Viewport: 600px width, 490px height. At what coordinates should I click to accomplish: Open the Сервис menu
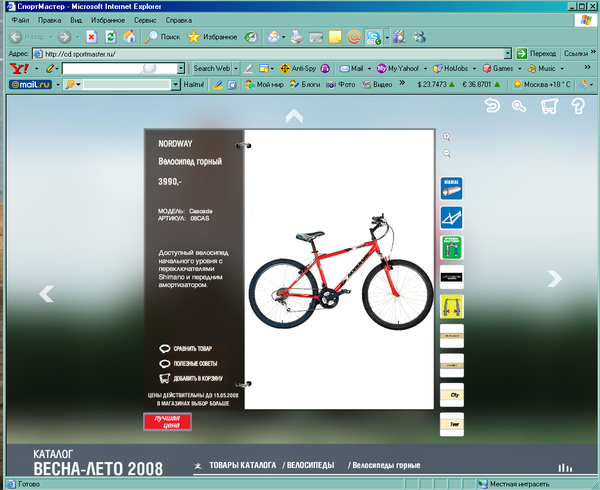point(145,20)
